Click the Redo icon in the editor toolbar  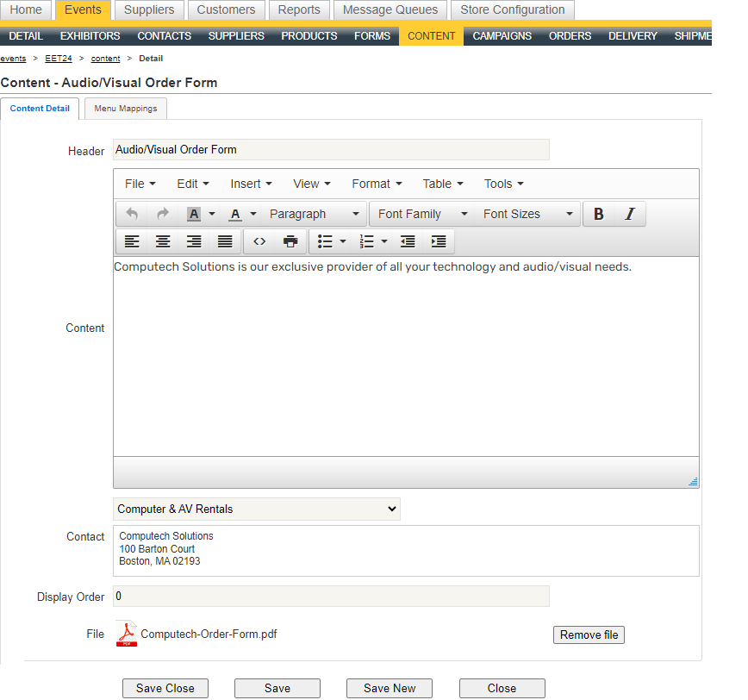pos(163,214)
